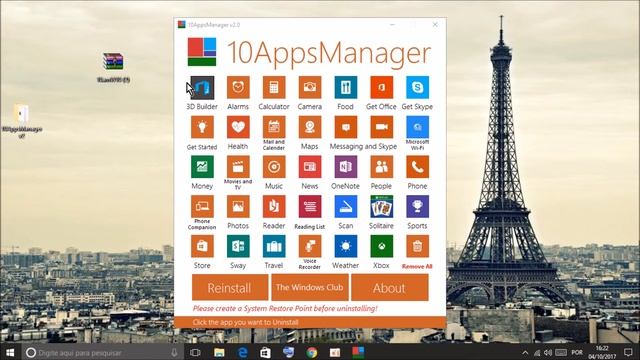Image resolution: width=640 pixels, height=360 pixels.
Task: Click the Get Office tile
Action: point(382,87)
